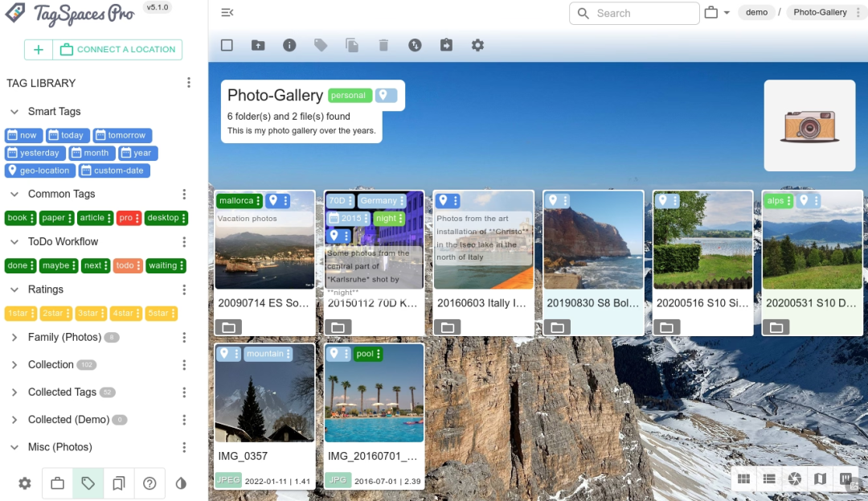Open Common Tags group options menu
Screen dimensions: 868x501
[x=184, y=194]
